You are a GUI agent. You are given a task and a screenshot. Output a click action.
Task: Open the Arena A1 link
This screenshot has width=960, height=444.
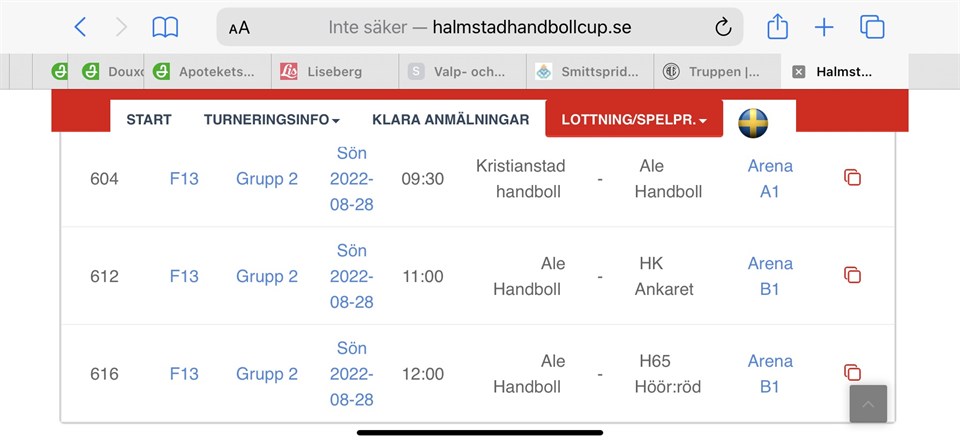(x=769, y=178)
